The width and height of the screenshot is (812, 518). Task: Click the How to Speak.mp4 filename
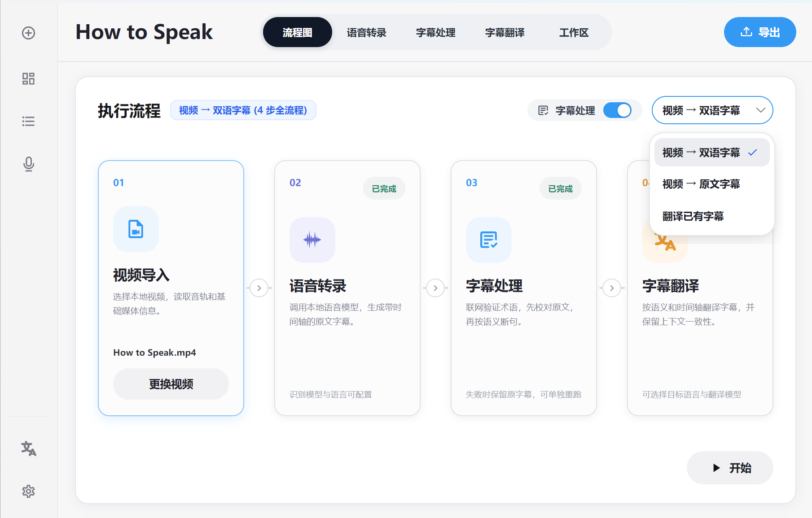pyautogui.click(x=155, y=353)
